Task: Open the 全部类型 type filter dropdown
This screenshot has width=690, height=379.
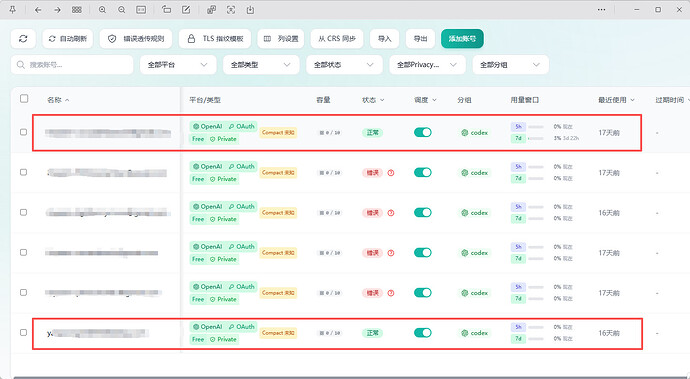Action: click(x=261, y=65)
